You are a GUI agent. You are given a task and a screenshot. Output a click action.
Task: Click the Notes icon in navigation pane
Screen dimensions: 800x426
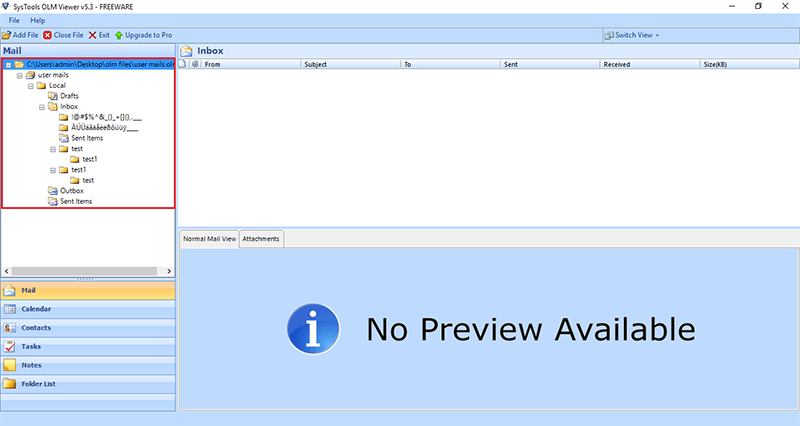click(x=10, y=365)
